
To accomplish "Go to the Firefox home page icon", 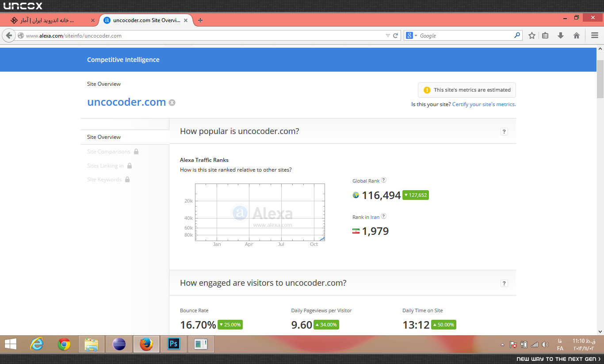I will click(577, 35).
